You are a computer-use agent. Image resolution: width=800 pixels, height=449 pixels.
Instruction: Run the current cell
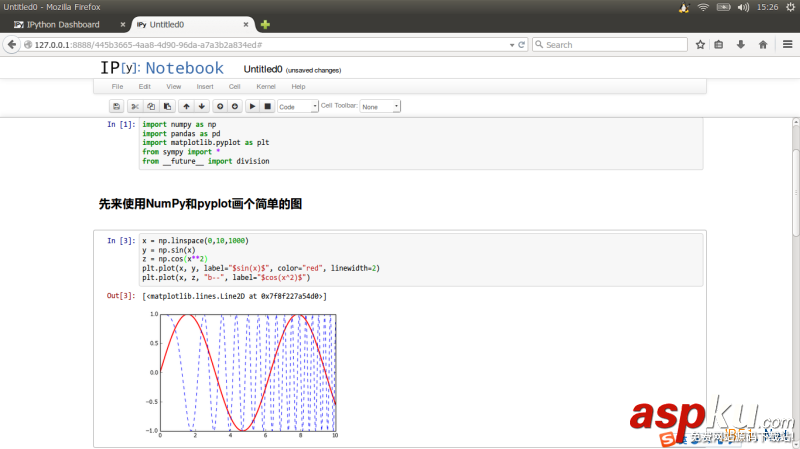(x=253, y=106)
